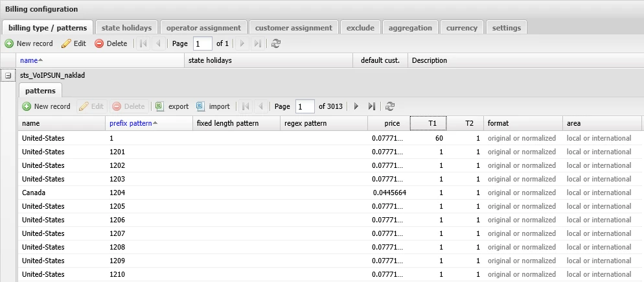Open the state holidays tab
The height and width of the screenshot is (282, 644).
click(x=126, y=28)
